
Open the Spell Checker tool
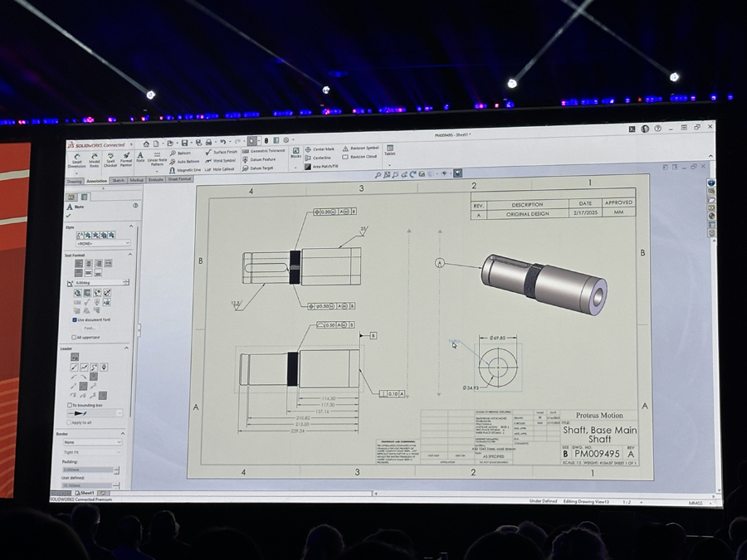[x=109, y=159]
